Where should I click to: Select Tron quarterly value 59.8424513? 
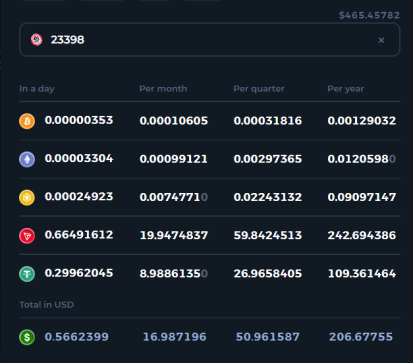tap(268, 236)
